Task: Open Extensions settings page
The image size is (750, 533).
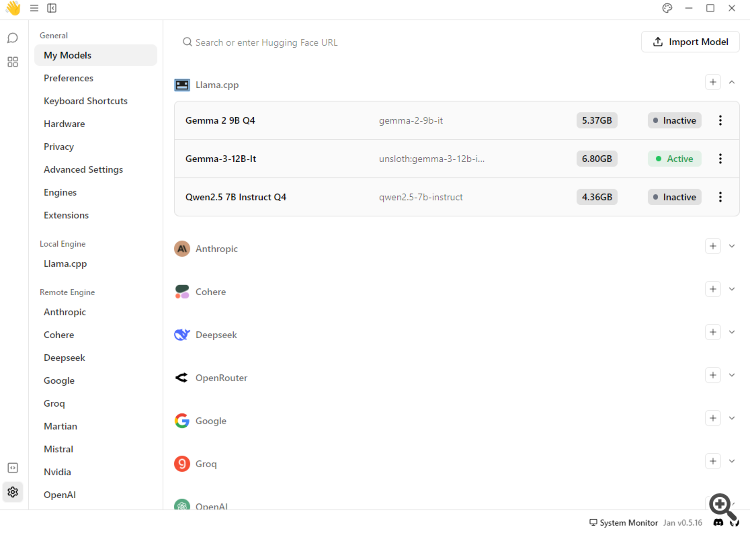Action: point(66,216)
